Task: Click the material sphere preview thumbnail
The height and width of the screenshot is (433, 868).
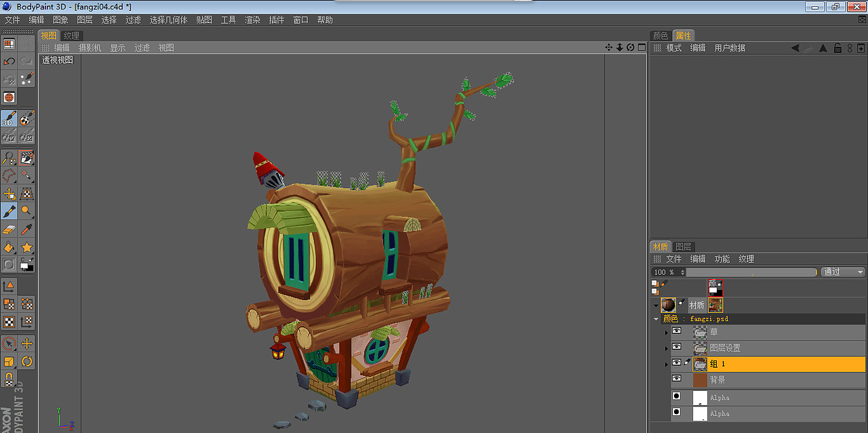Action: pyautogui.click(x=669, y=305)
